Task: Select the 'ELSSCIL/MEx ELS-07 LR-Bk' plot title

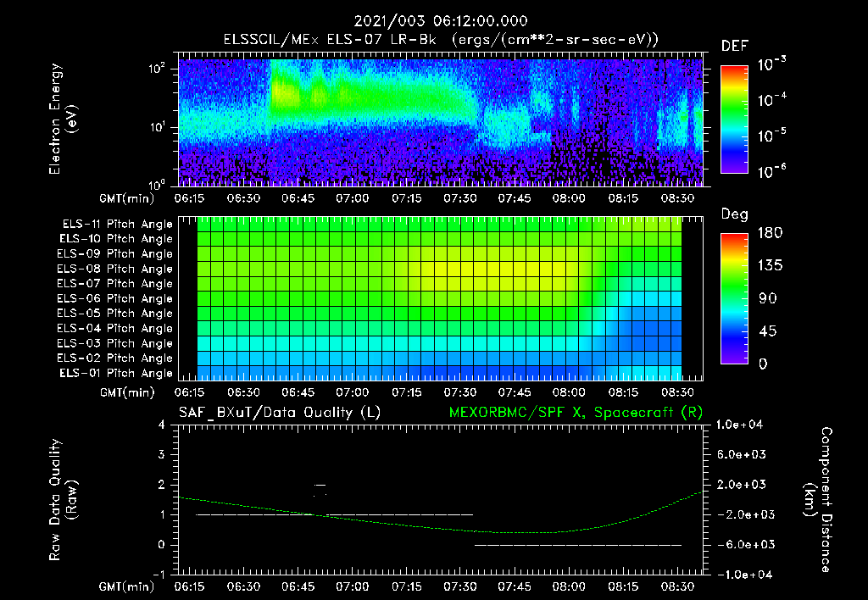Action: coord(330,40)
